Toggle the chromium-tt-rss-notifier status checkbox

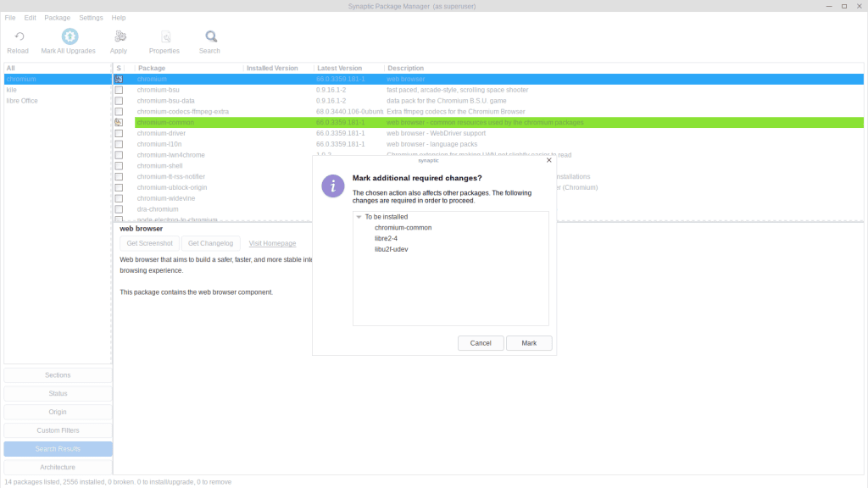tap(119, 176)
